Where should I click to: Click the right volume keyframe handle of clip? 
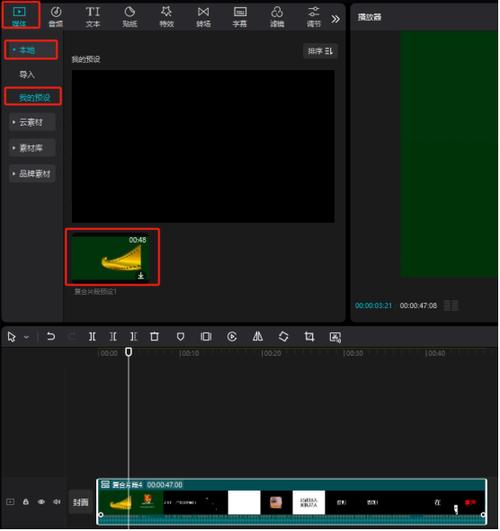click(483, 515)
